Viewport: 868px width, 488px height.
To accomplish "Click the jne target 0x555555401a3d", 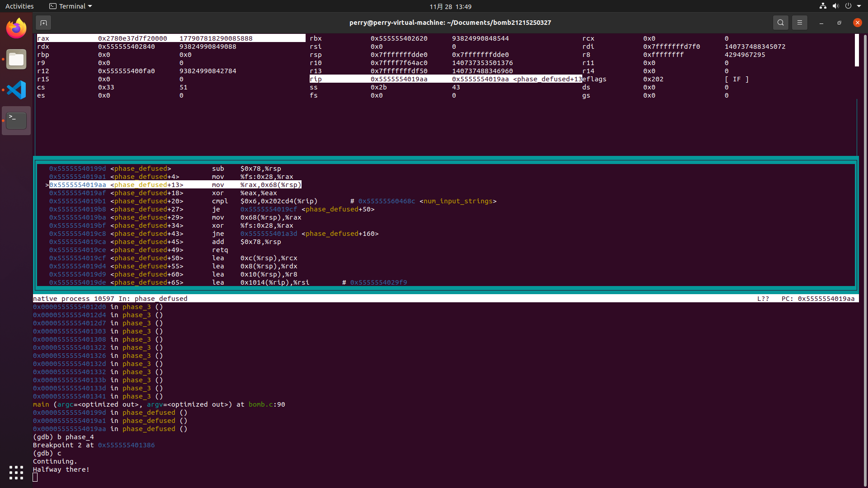I will click(x=269, y=234).
